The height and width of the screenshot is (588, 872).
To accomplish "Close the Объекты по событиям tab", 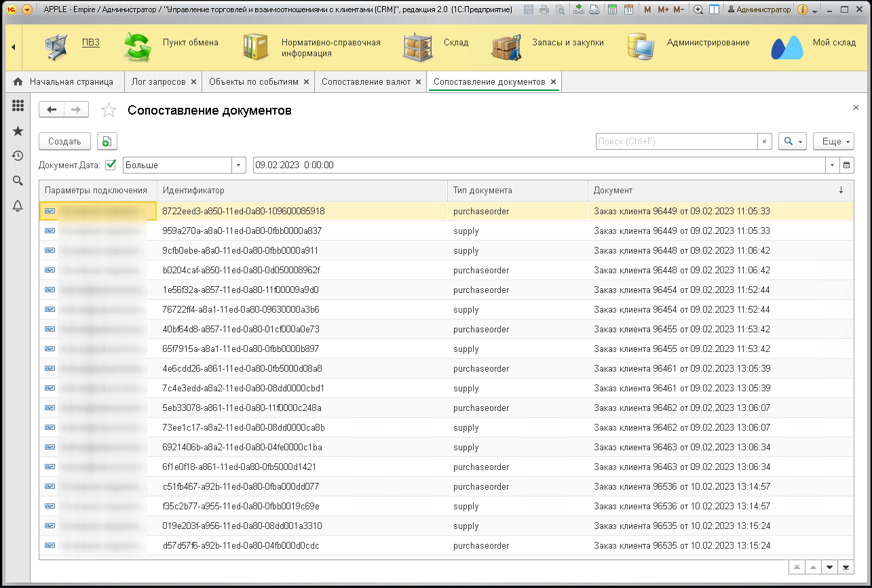I will (x=306, y=81).
